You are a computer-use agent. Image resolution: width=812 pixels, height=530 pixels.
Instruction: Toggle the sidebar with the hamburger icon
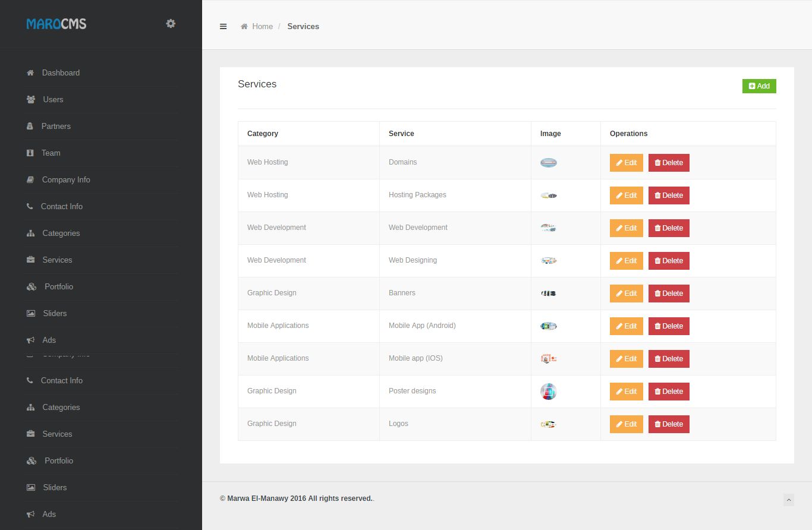point(224,26)
